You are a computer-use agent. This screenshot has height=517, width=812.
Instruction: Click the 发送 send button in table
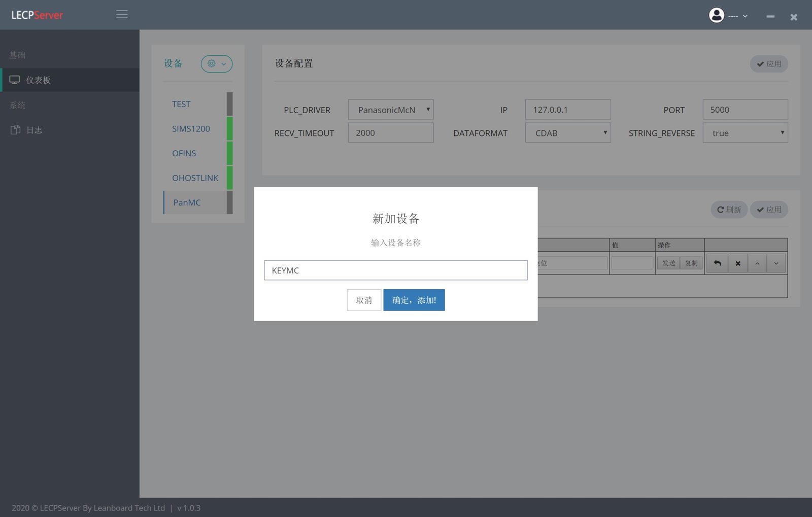(x=669, y=263)
